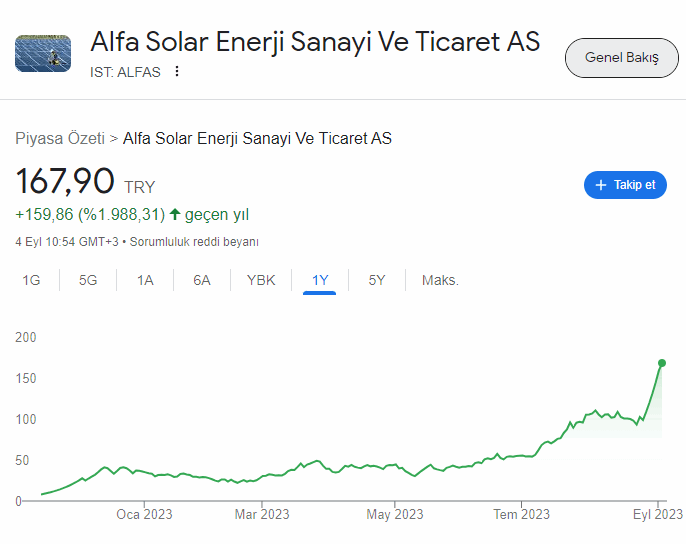The image size is (686, 544).
Task: Open the Sorumluluk reddi beyanı link
Action: pyautogui.click(x=194, y=242)
